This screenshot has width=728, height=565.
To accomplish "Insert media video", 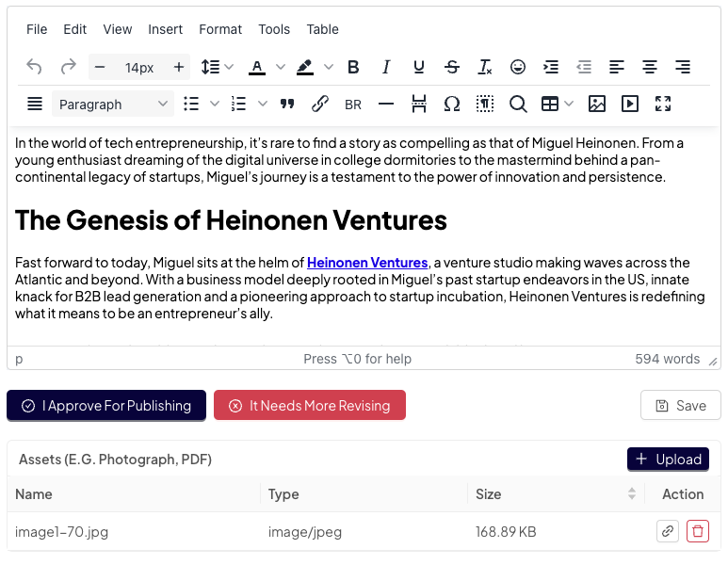I will click(x=629, y=104).
